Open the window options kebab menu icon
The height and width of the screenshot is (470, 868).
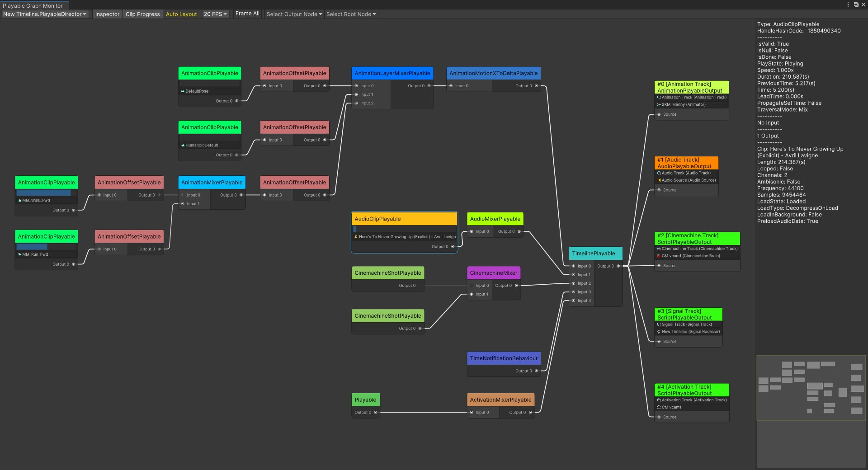pyautogui.click(x=848, y=5)
